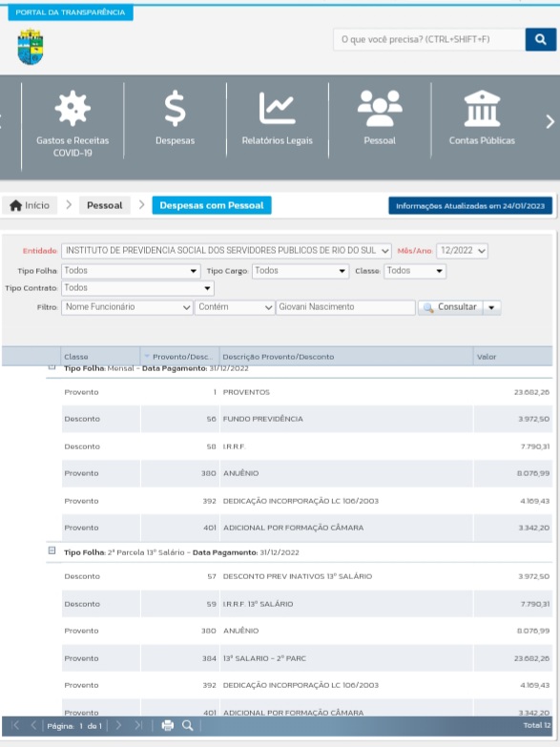Open Gastos e Receitas COVID-19 section
The height and width of the screenshot is (747, 560).
(x=73, y=122)
